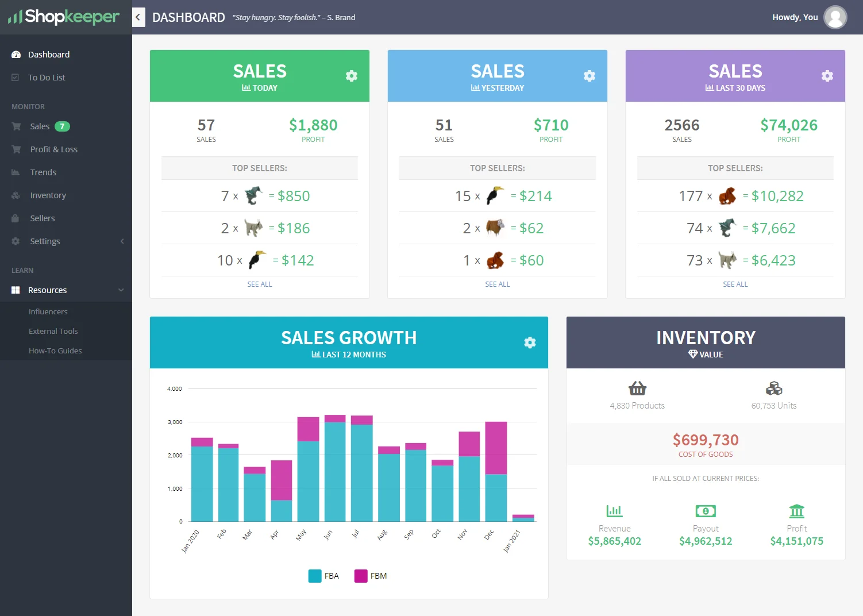Expand the Settings submenu
The height and width of the screenshot is (616, 863).
pyautogui.click(x=121, y=241)
